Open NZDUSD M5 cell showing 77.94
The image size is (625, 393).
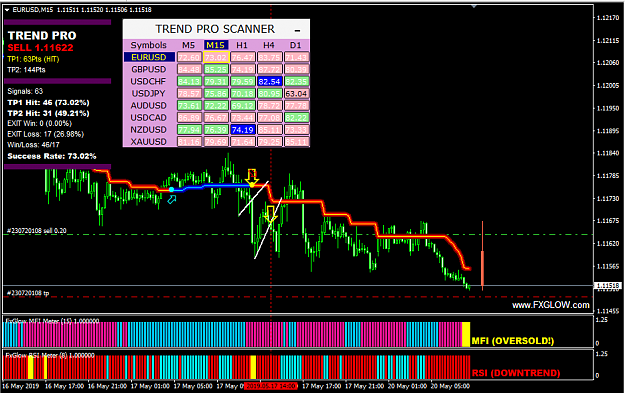click(189, 130)
